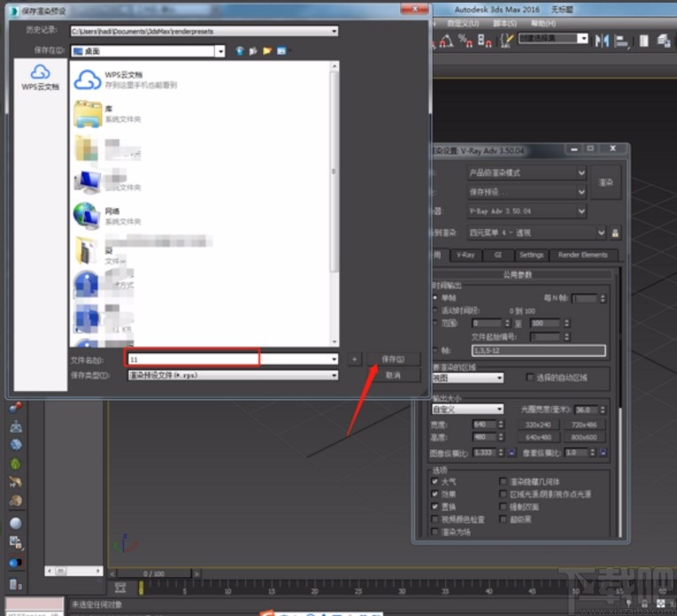Viewport: 677px width, 616px height.
Task: Select WPS云文档 in the left sidebar
Action: point(40,77)
